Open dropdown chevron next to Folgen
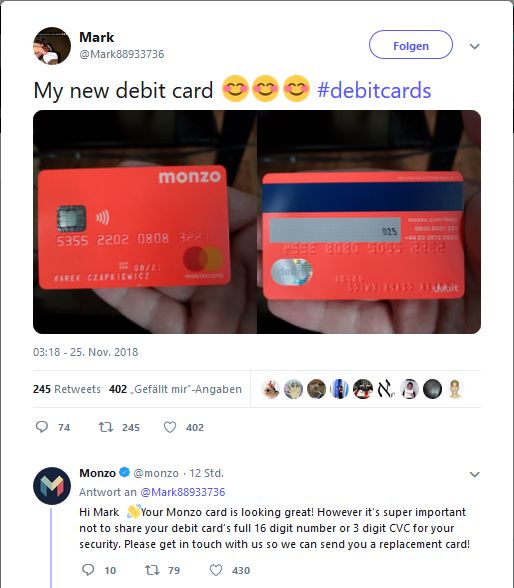Viewport: 514px width, 588px height. (x=475, y=46)
